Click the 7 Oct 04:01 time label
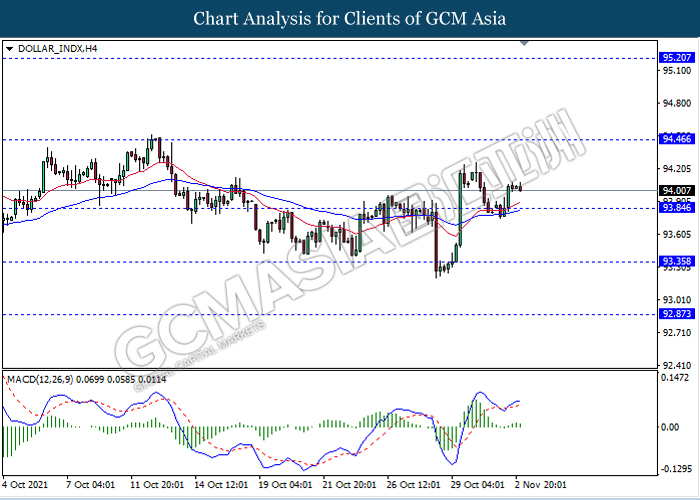Screen dimensions: 700x500 (x=91, y=485)
